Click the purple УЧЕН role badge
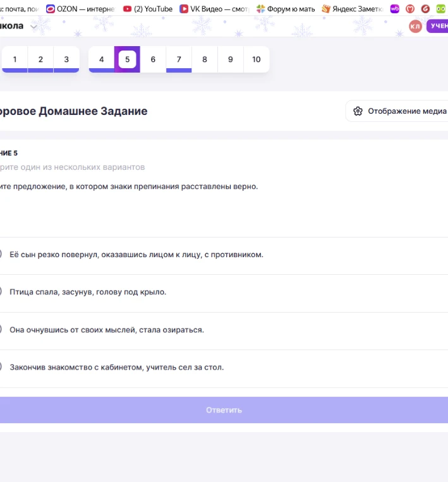 pyautogui.click(x=437, y=26)
